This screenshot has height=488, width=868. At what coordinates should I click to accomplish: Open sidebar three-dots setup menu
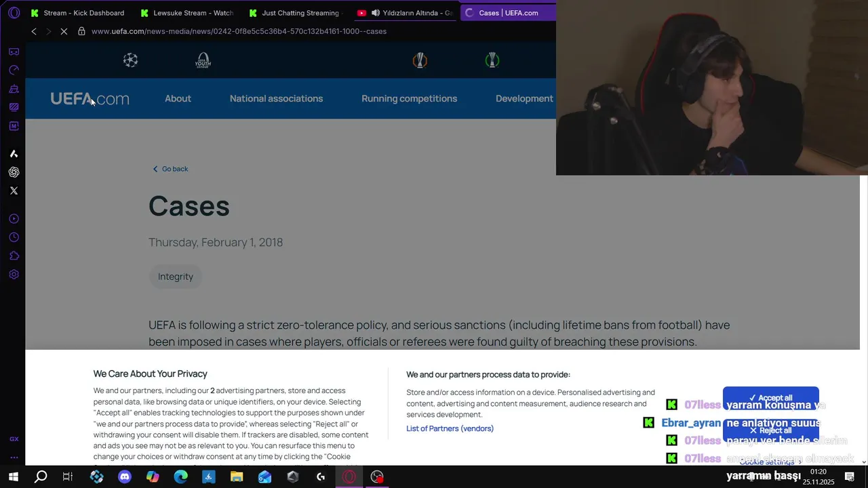click(14, 457)
